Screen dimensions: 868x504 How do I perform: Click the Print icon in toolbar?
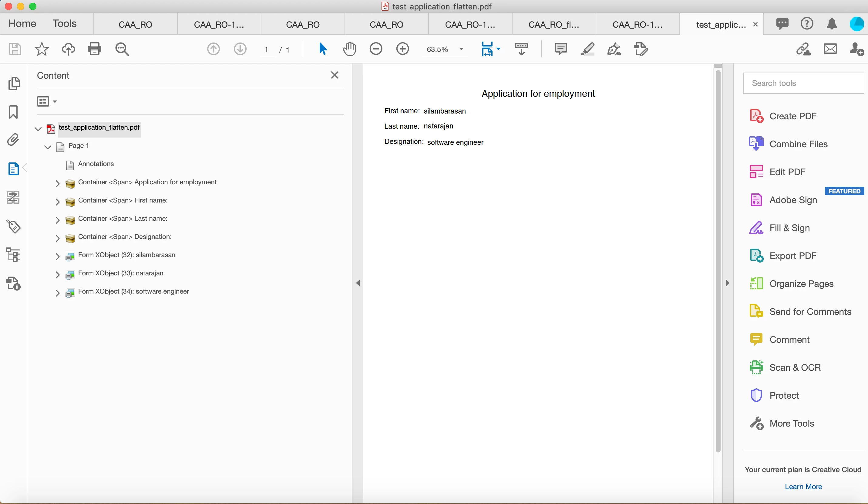point(94,49)
